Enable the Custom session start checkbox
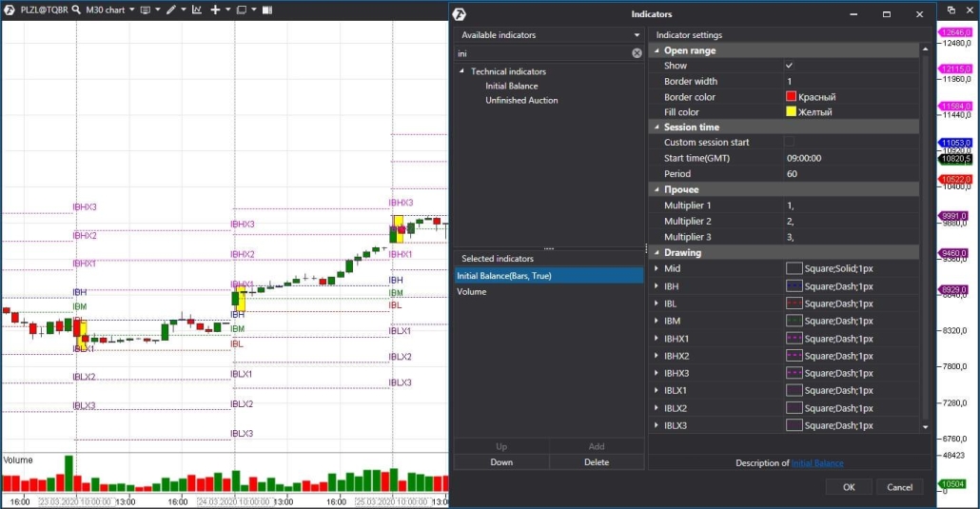Viewport: 980px width, 509px height. tap(790, 142)
